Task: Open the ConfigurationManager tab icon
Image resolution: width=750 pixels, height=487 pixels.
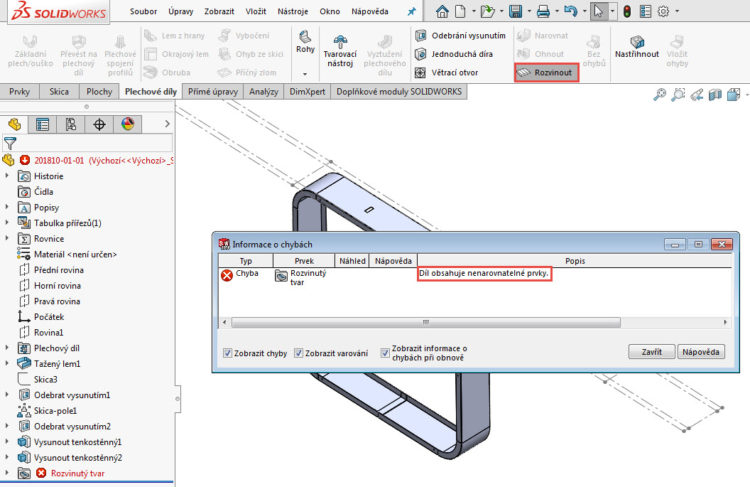Action: 71,124
